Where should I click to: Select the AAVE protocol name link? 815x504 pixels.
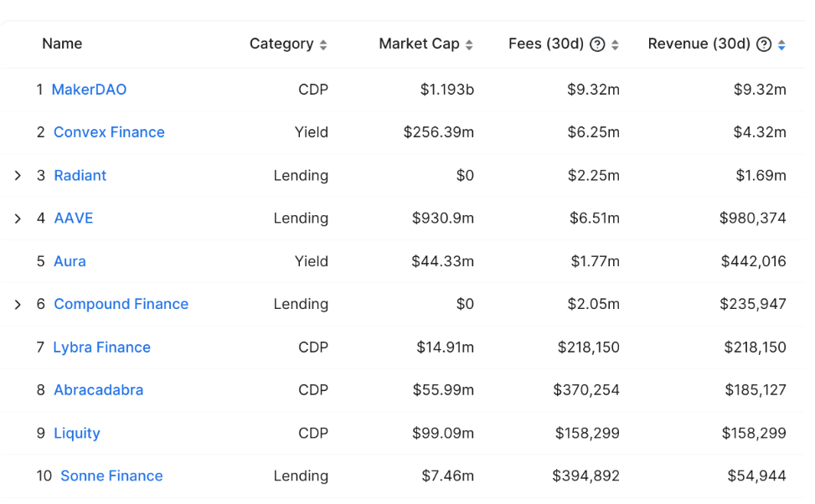tap(74, 219)
